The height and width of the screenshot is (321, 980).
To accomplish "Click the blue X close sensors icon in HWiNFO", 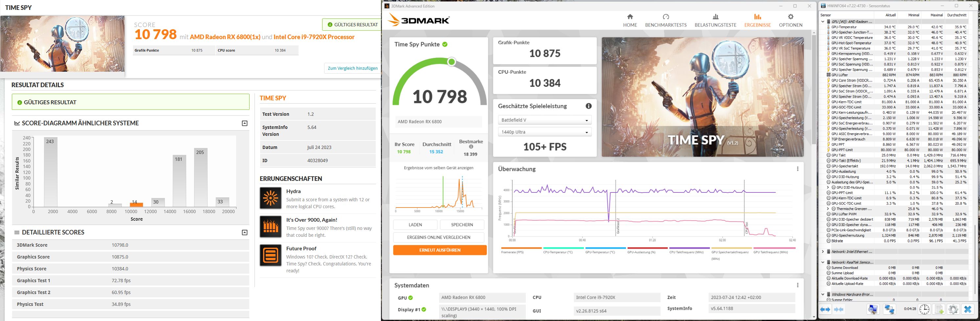I will point(968,309).
